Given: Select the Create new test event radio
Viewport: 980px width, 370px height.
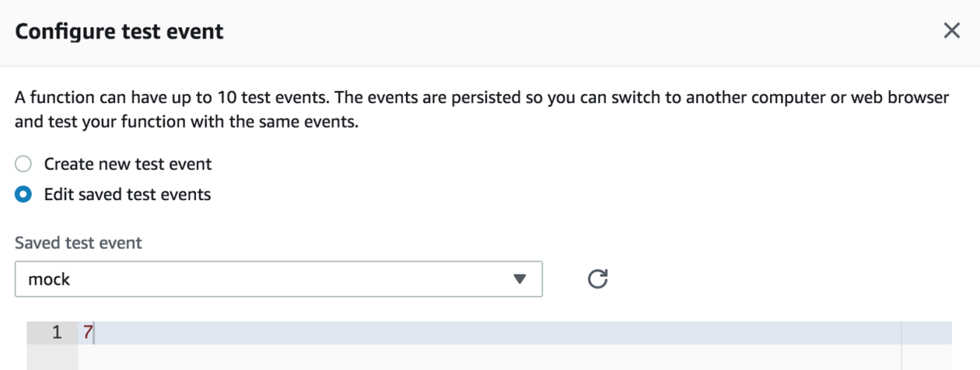Looking at the screenshot, I should [24, 164].
